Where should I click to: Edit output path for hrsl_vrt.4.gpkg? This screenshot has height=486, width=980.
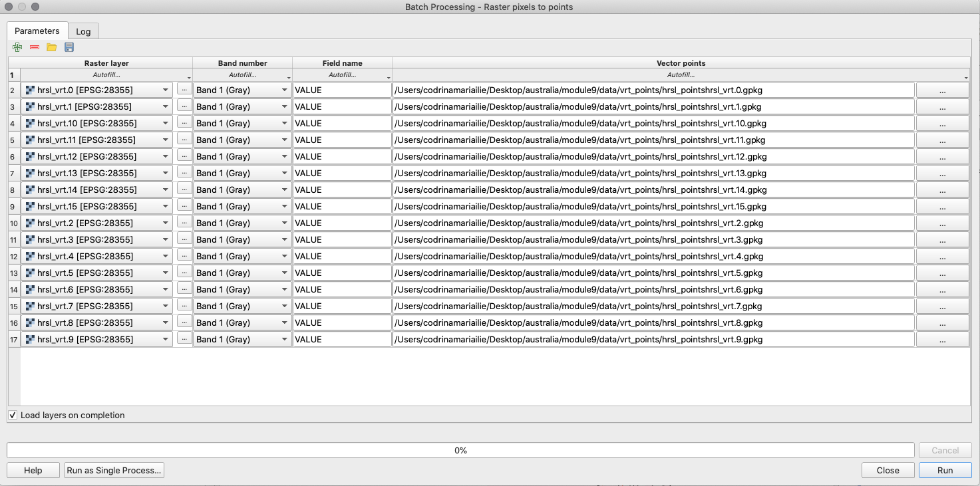click(x=653, y=256)
